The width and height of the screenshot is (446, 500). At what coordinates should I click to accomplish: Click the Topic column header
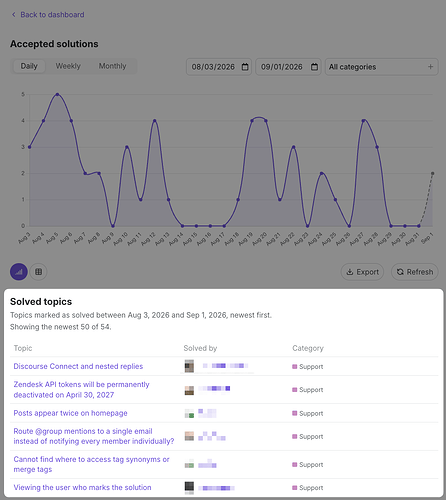[x=23, y=348]
